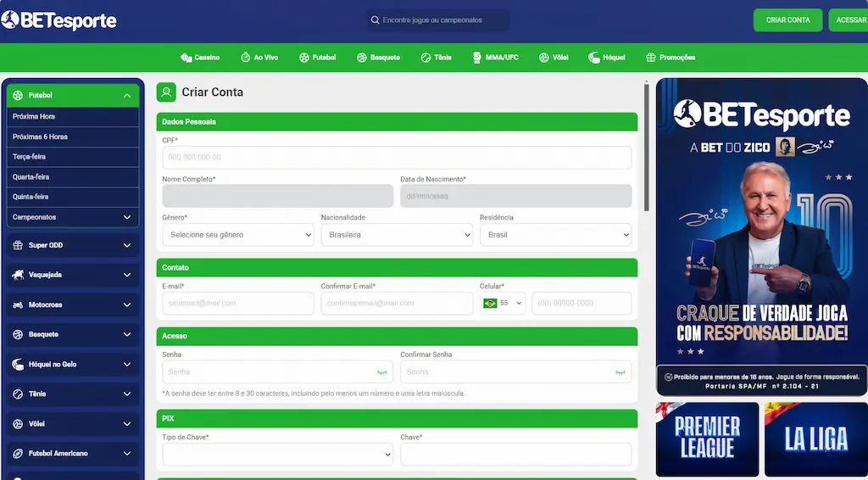Click the MMA/UFC glove icon
The height and width of the screenshot is (480, 868).
click(476, 58)
